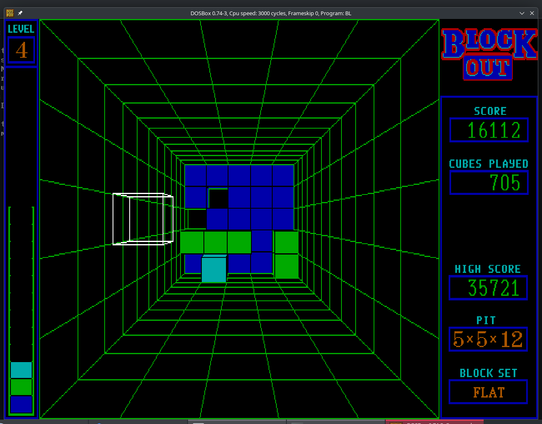Image resolution: width=542 pixels, height=424 pixels.
Task: Click the DOSBox app icon in title bar
Action: (10, 13)
